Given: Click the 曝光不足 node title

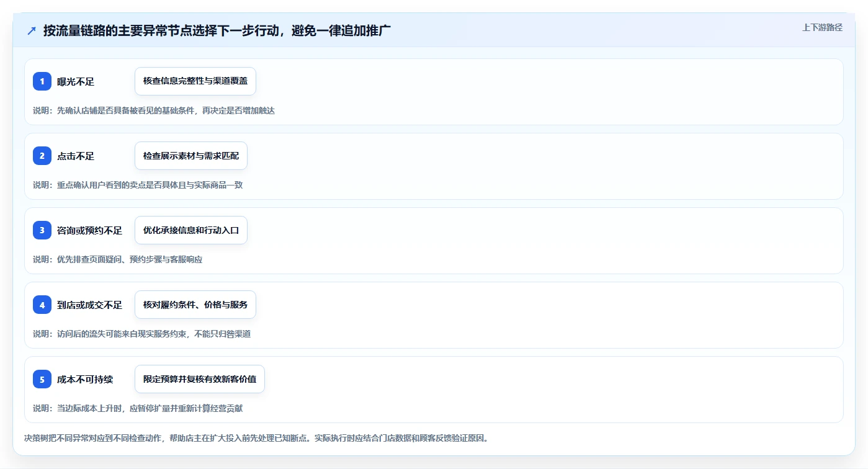Looking at the screenshot, I should [x=76, y=82].
